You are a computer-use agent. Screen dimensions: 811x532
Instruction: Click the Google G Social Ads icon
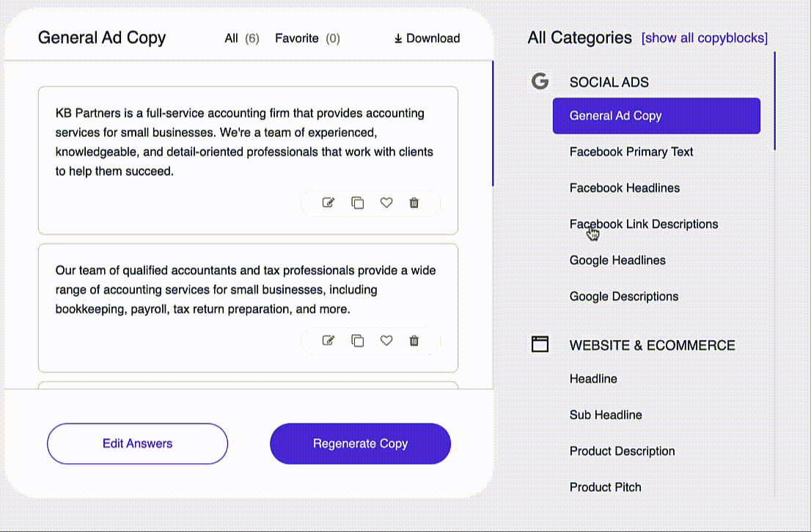pos(540,81)
